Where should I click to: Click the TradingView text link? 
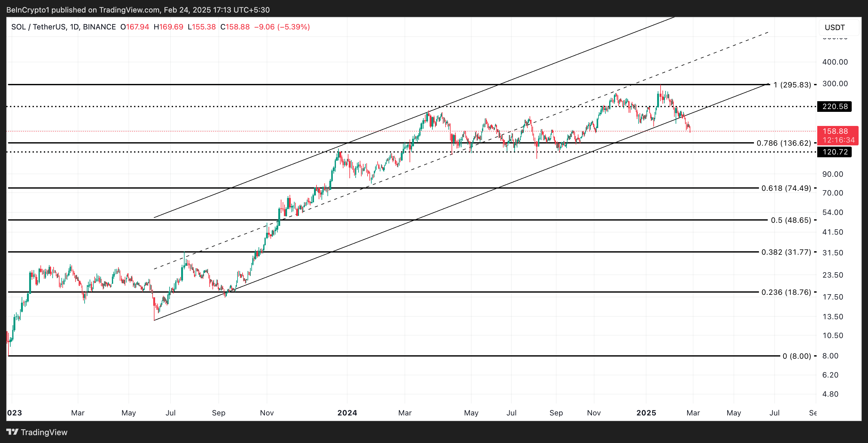coord(44,432)
